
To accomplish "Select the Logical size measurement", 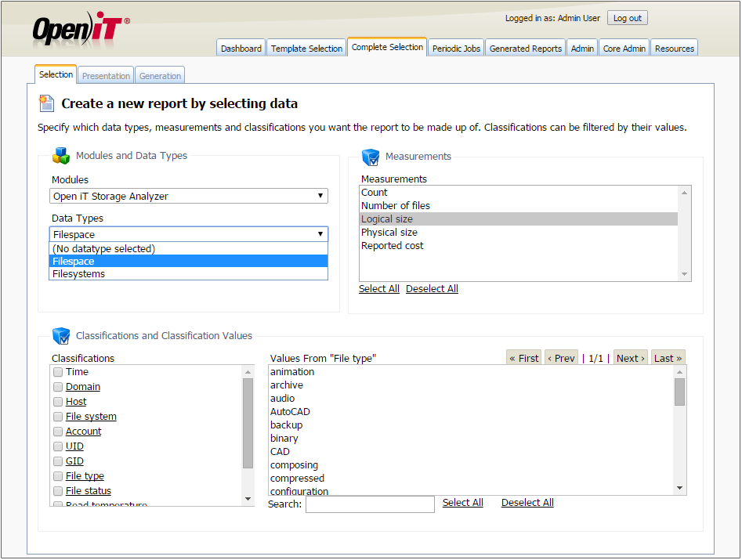I will click(x=519, y=219).
